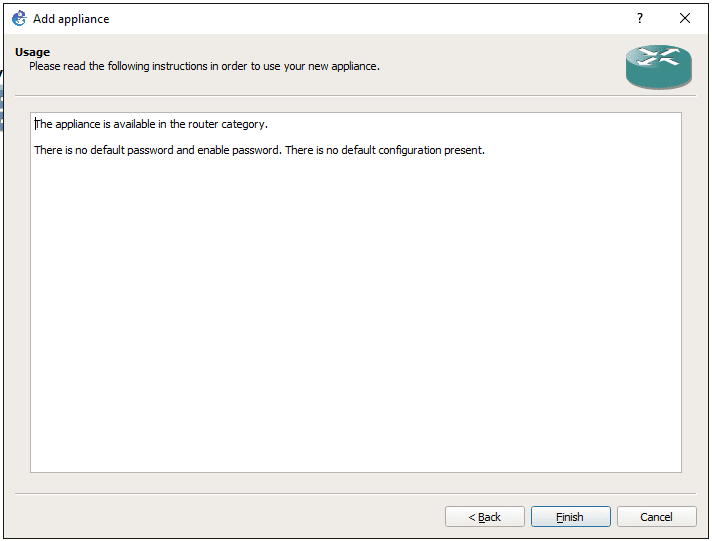712x541 pixels.
Task: Click the line about the router category
Action: click(151, 124)
